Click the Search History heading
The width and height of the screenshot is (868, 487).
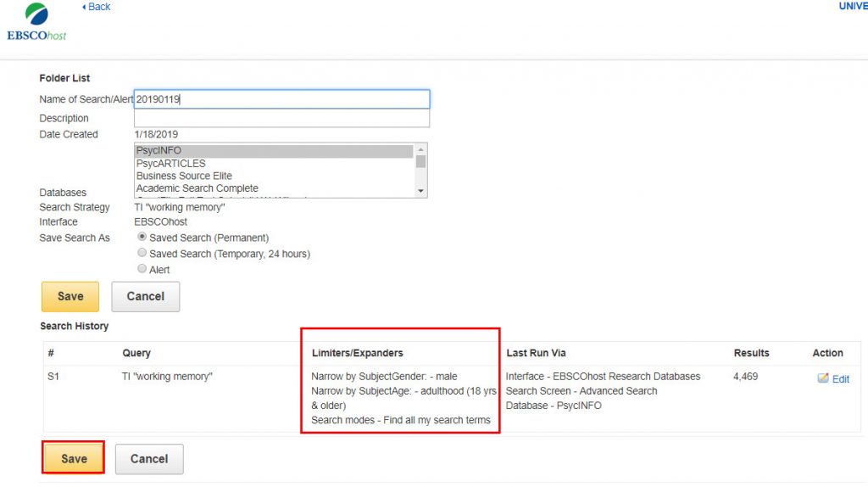75,326
